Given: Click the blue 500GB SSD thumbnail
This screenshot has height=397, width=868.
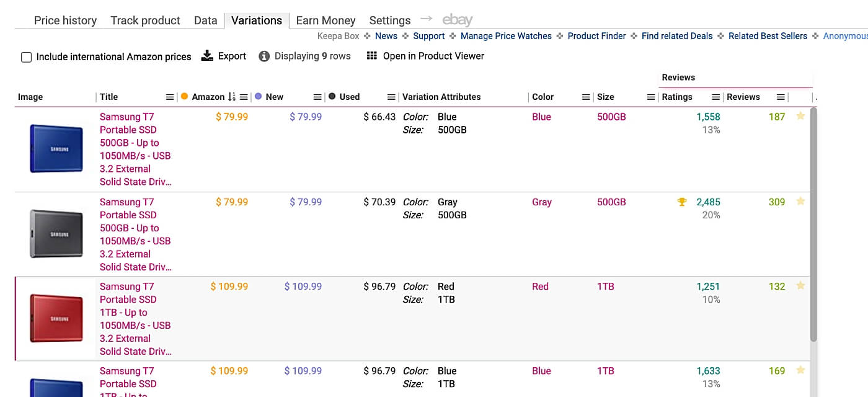Looking at the screenshot, I should [56, 148].
